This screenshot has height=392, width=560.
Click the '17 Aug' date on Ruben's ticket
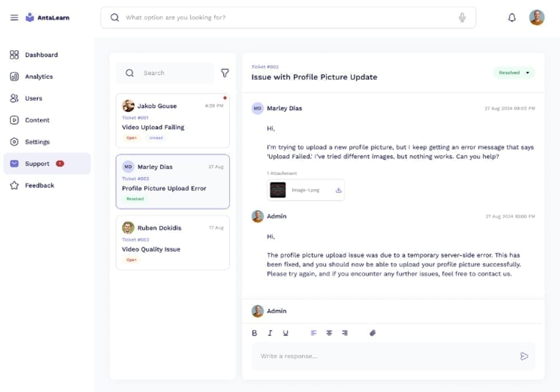coord(216,228)
